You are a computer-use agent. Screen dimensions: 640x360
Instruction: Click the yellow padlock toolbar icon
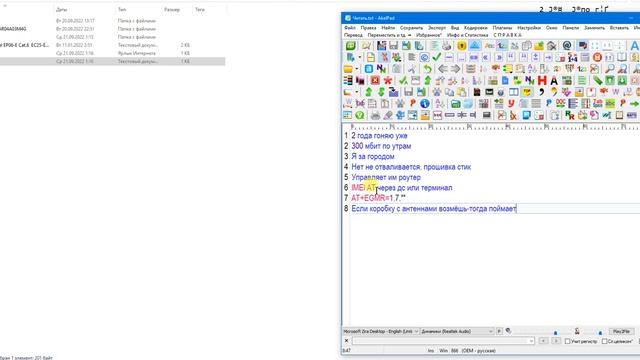pos(462,46)
